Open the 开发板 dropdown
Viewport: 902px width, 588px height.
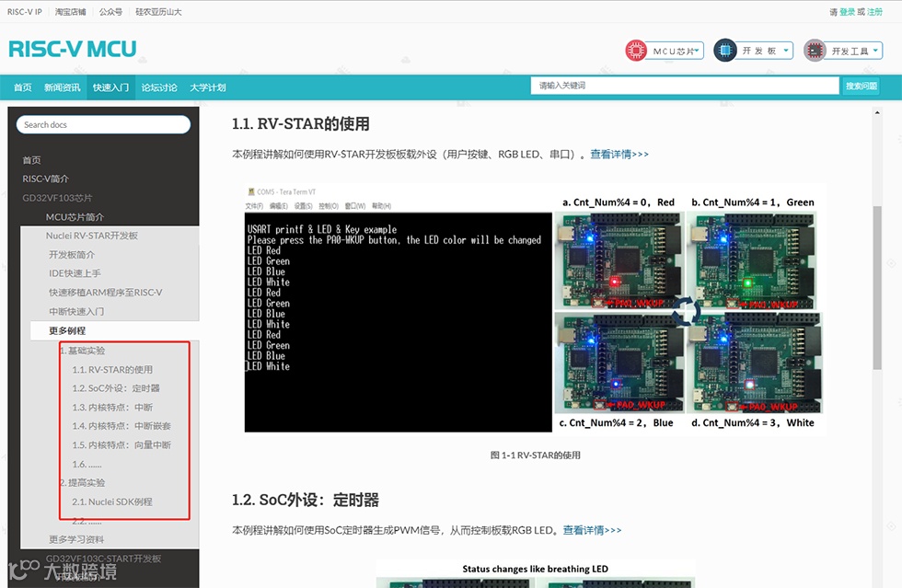pyautogui.click(x=765, y=51)
